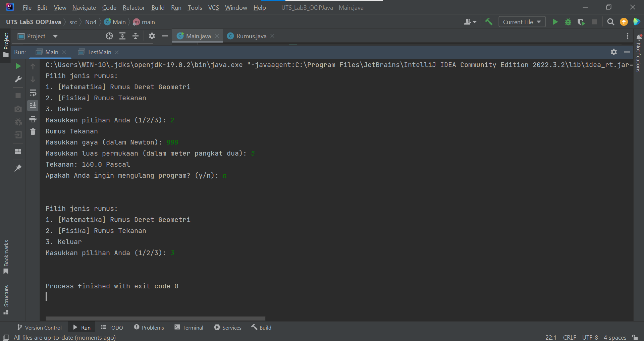Image resolution: width=644 pixels, height=341 pixels.
Task: Open the Code With Me user dropdown
Action: (470, 22)
